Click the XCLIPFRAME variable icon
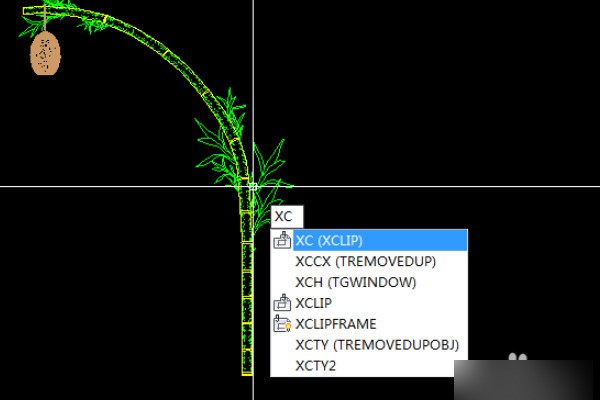 282,324
